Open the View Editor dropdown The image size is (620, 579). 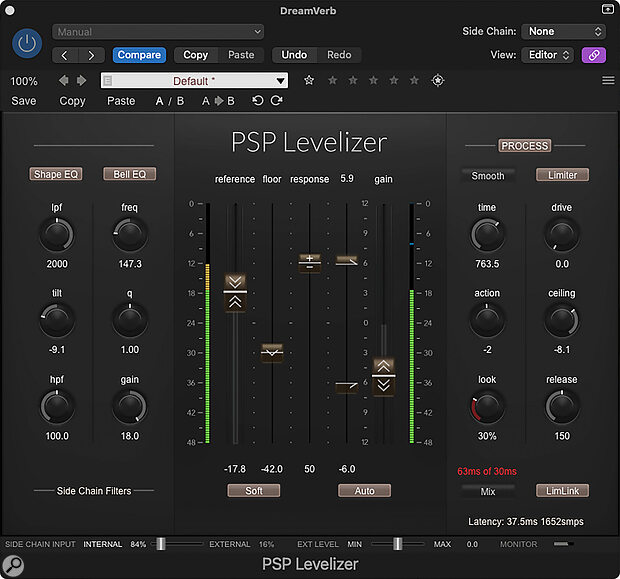[x=547, y=55]
